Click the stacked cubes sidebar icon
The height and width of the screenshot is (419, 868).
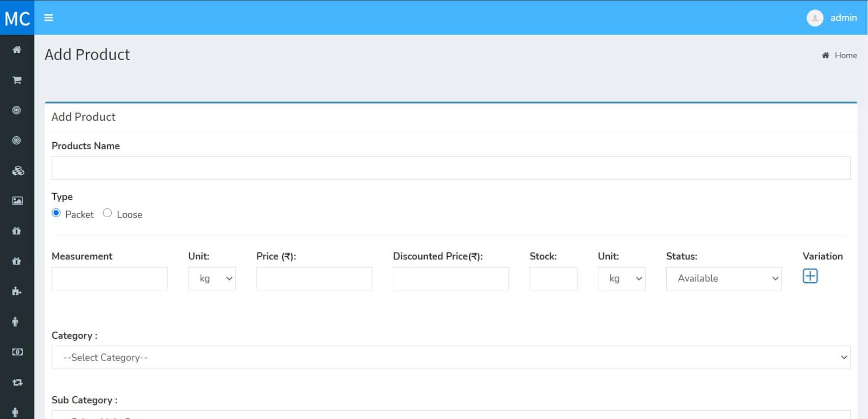[17, 171]
